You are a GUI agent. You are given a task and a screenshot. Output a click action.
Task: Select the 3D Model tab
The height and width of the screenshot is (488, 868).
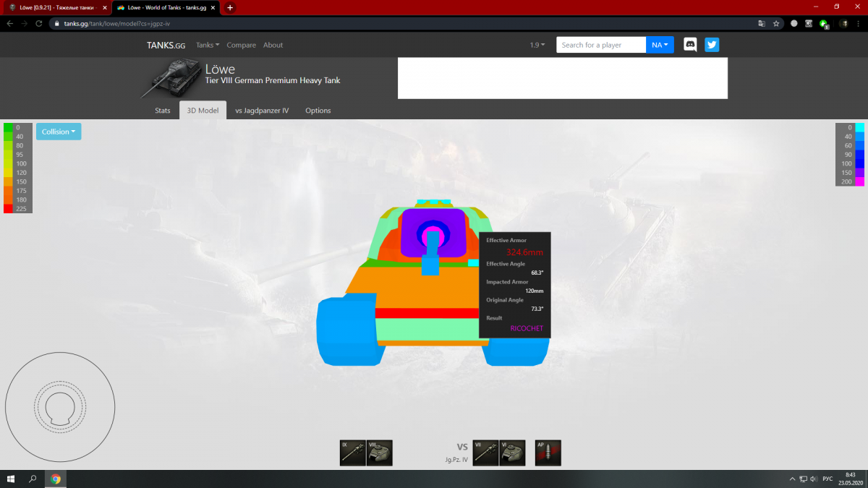click(203, 111)
